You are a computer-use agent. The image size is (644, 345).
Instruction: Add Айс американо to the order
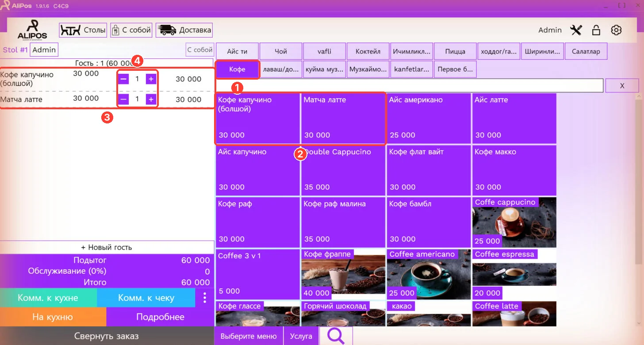pos(429,118)
